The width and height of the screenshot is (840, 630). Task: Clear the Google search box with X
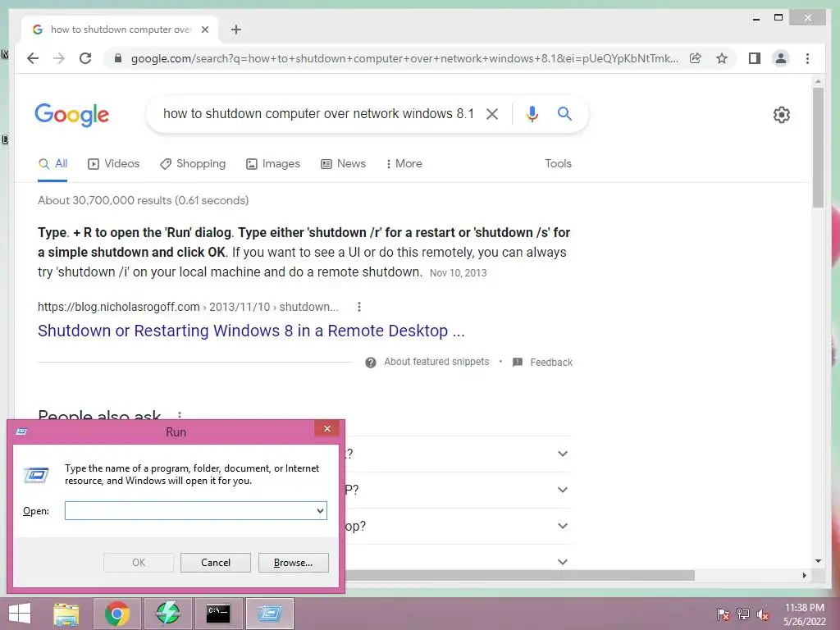(492, 113)
